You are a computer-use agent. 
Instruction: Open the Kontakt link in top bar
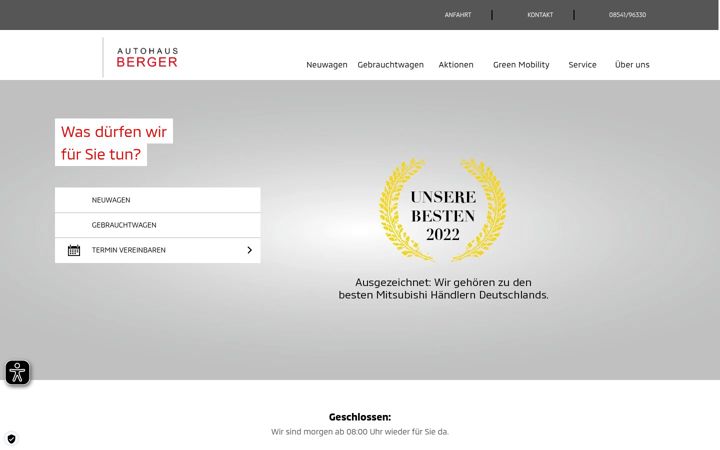pos(540,15)
